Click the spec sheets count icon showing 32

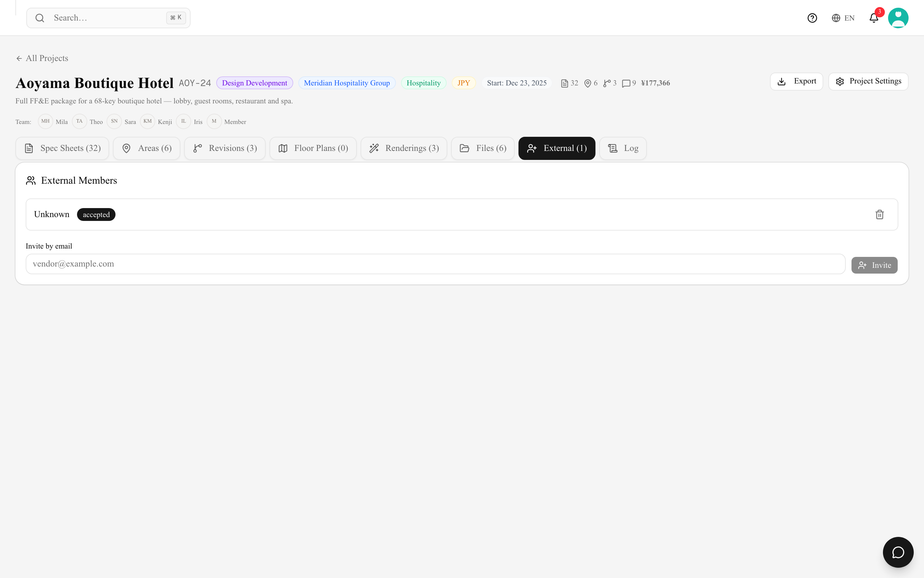point(564,83)
